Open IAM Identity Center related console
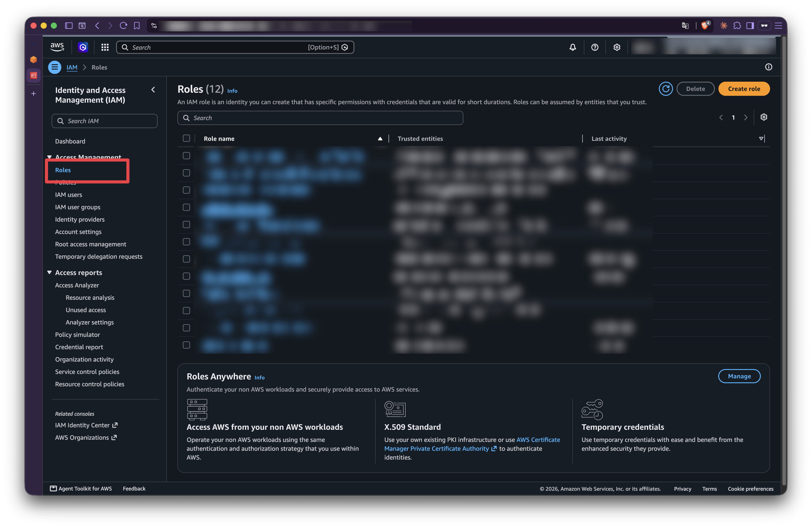The width and height of the screenshot is (812, 528). pos(86,425)
